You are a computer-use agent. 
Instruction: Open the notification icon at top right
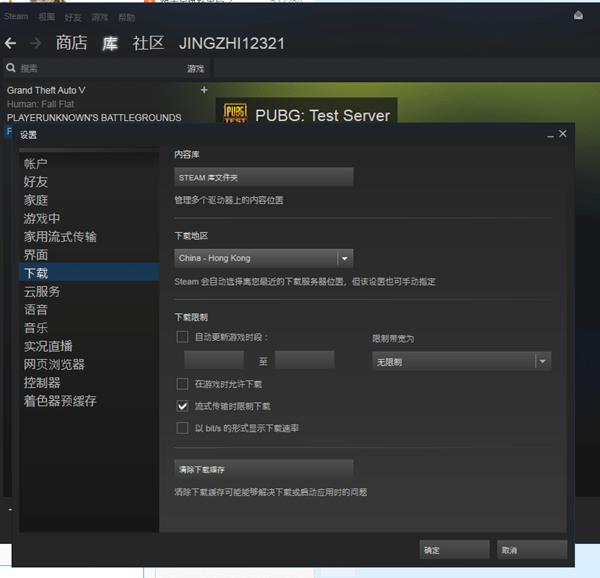[578, 16]
